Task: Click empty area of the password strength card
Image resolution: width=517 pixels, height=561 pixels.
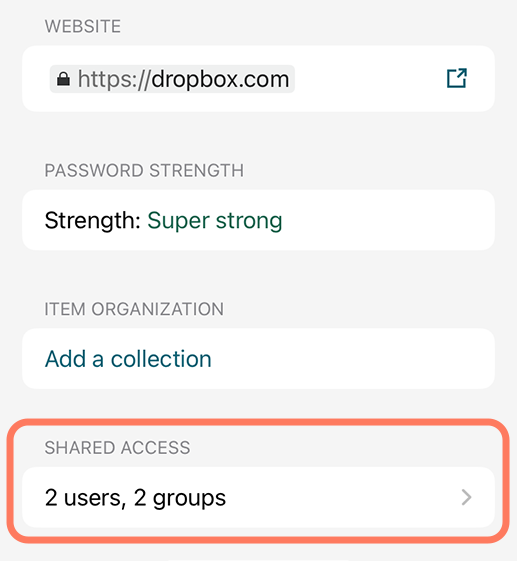Action: tap(386, 220)
